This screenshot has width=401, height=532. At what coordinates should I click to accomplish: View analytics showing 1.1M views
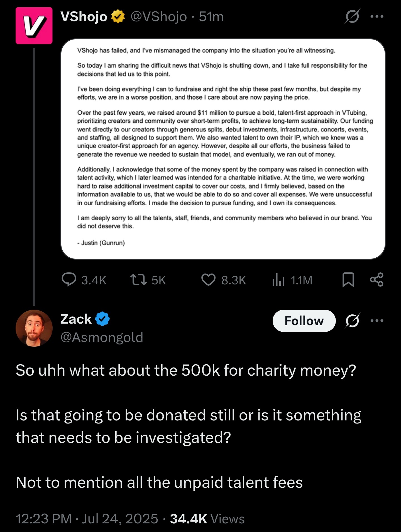tap(292, 280)
